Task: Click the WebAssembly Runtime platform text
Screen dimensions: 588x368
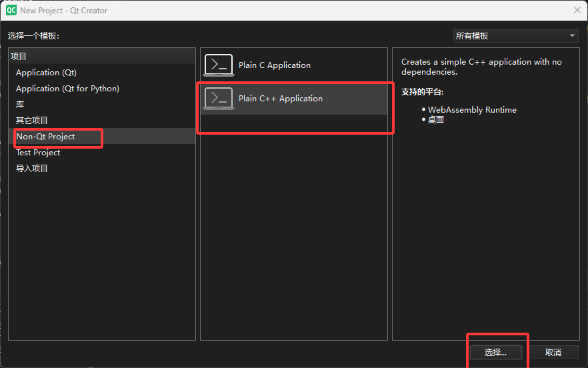Action: [x=472, y=109]
